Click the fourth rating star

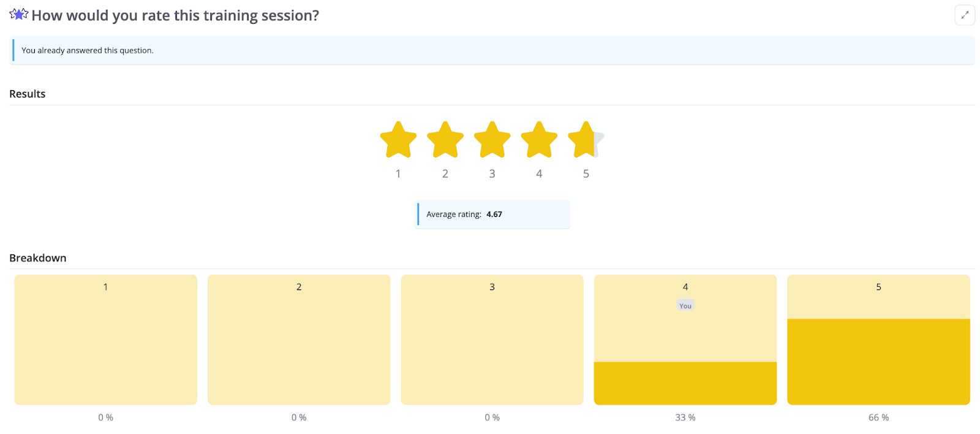[539, 140]
